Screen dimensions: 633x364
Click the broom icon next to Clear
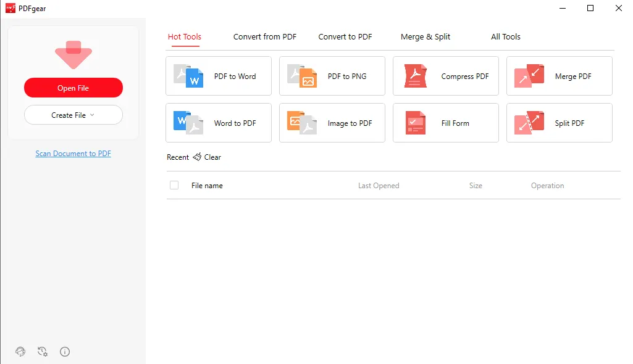[x=197, y=157]
